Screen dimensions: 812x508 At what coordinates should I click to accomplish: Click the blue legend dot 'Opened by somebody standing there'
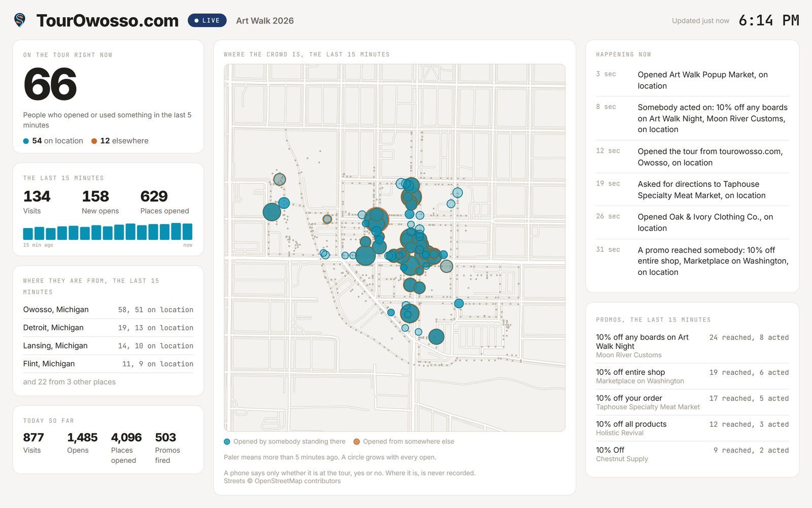[227, 442]
